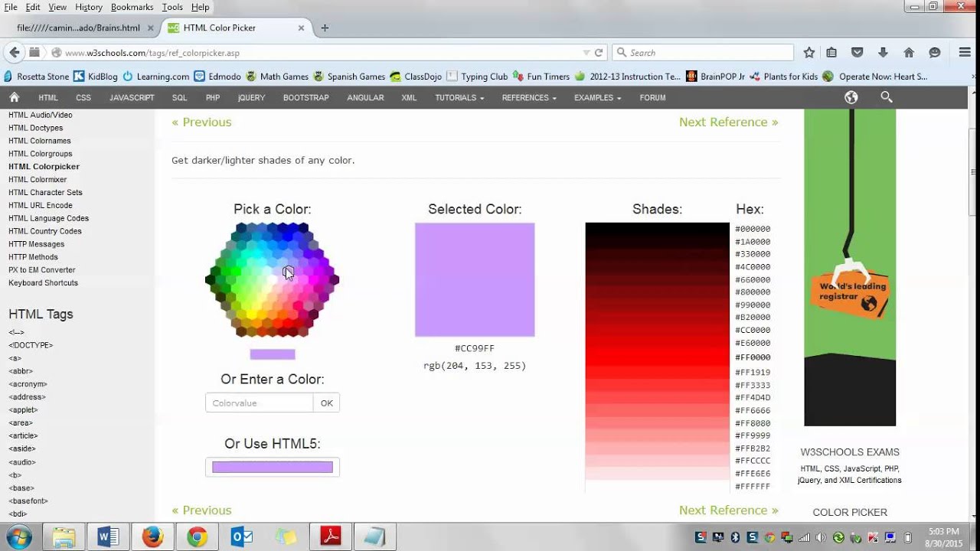Focus the Colorvalue input field
This screenshot has width=980, height=551.
[x=260, y=403]
